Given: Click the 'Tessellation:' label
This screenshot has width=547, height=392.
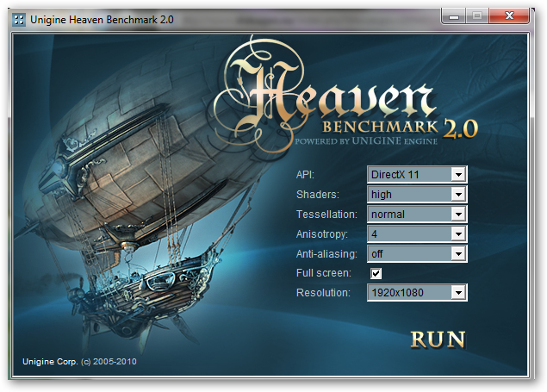Looking at the screenshot, I should coord(326,215).
